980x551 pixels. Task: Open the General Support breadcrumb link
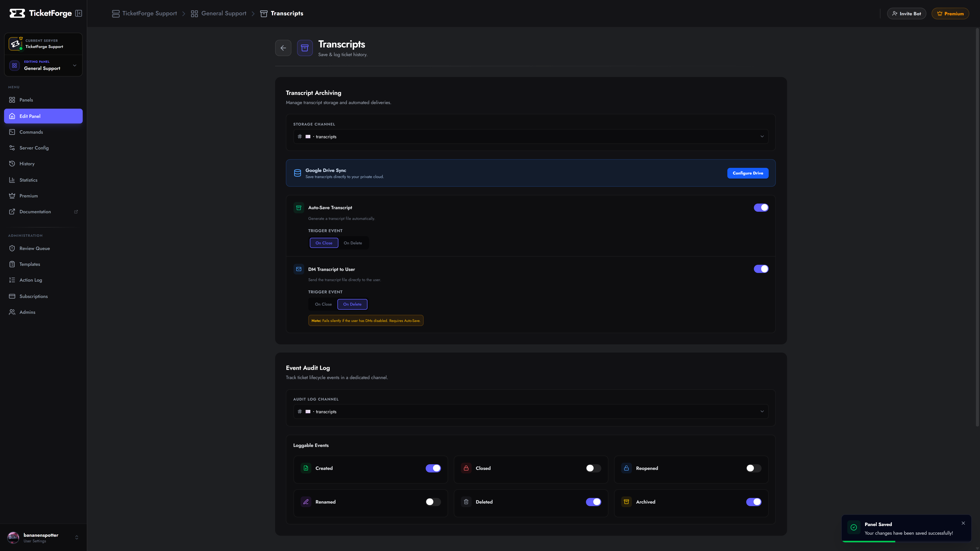(x=219, y=13)
